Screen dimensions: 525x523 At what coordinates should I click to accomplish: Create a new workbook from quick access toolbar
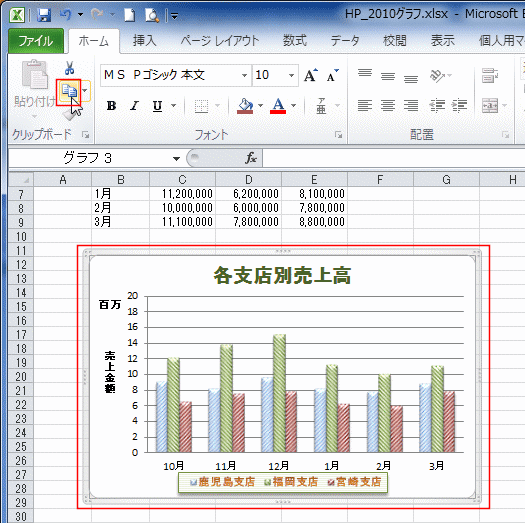click(130, 15)
